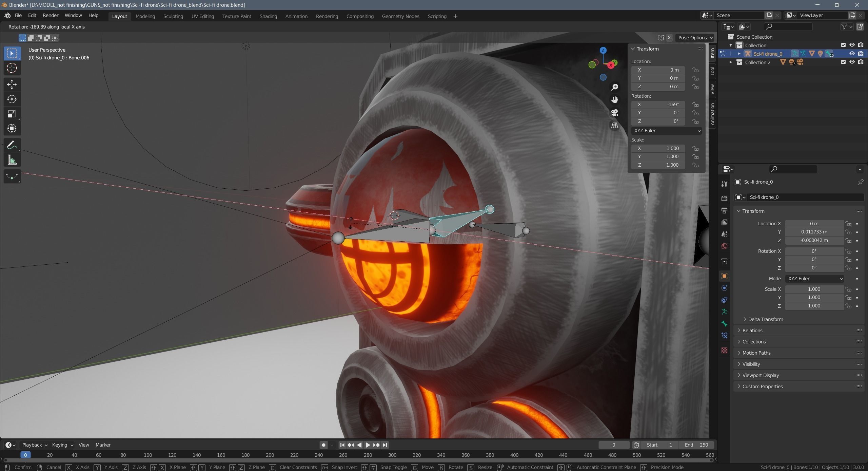The image size is (868, 471).
Task: Click Scale X 1.000 field in N-panel
Action: click(658, 148)
